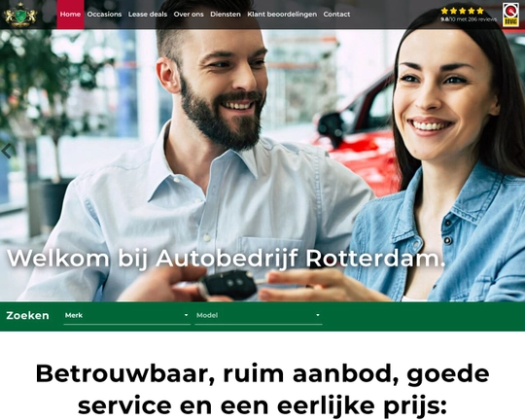Open the Model dropdown
The height and width of the screenshot is (420, 525).
pyautogui.click(x=259, y=316)
